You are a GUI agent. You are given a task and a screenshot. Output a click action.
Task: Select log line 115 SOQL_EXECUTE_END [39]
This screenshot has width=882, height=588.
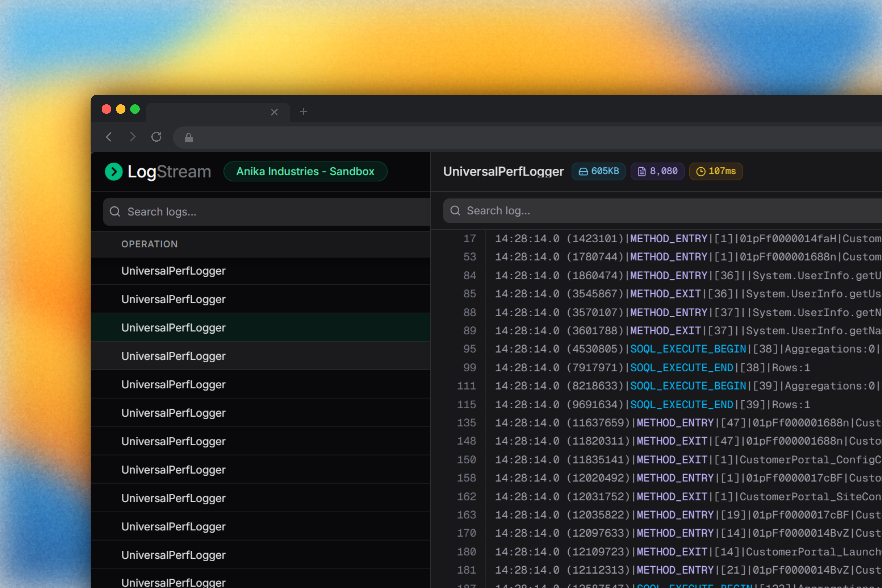click(656, 405)
